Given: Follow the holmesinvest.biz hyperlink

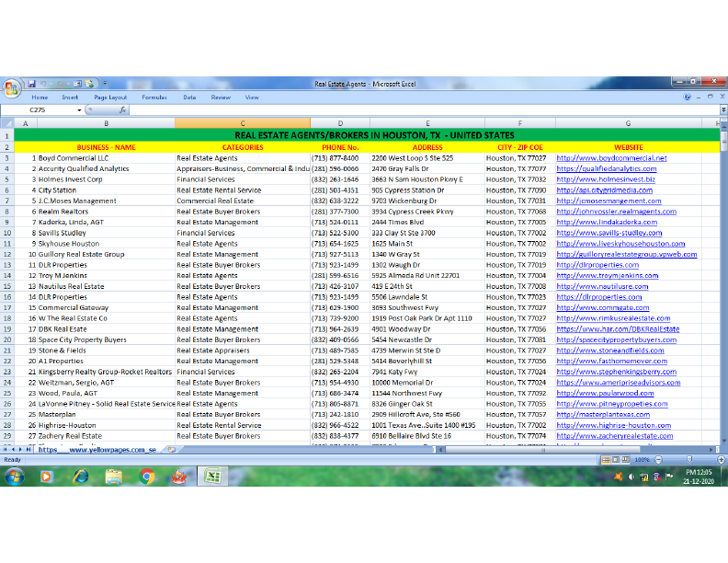Looking at the screenshot, I should click(x=606, y=179).
